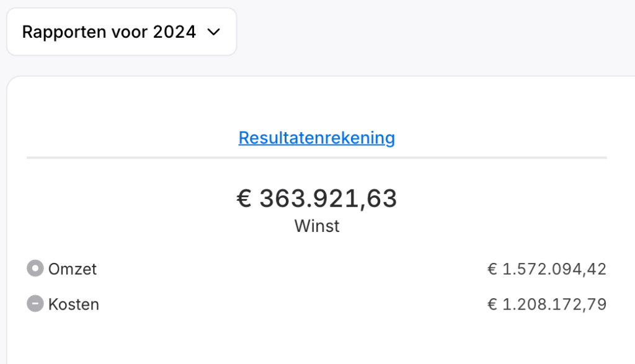Image resolution: width=635 pixels, height=364 pixels.
Task: Select the Kosten label
Action: tap(74, 304)
